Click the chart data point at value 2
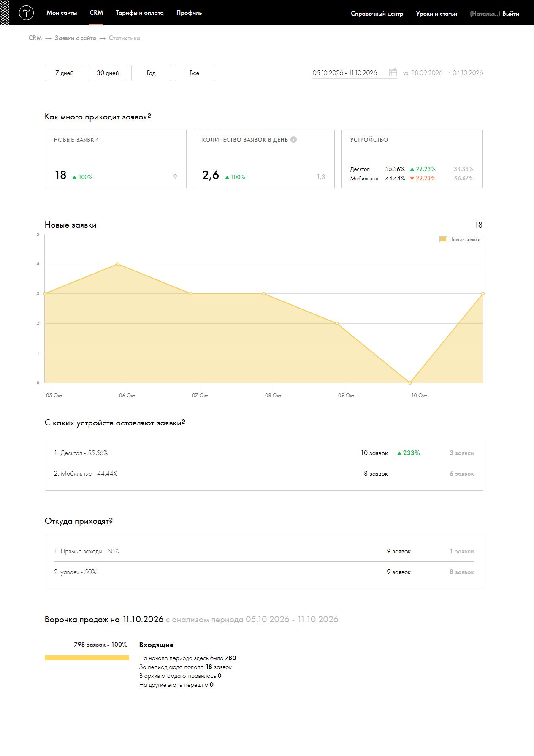 (337, 323)
